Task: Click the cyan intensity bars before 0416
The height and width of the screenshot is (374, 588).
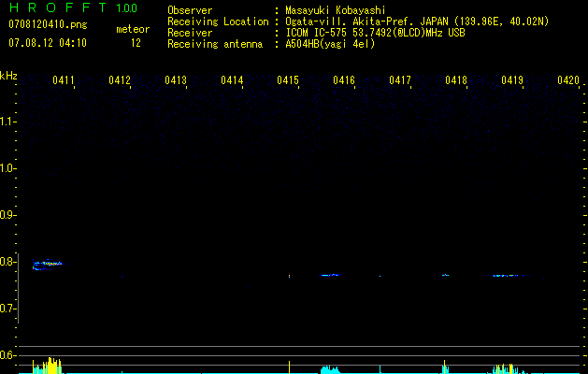Action: (330, 370)
